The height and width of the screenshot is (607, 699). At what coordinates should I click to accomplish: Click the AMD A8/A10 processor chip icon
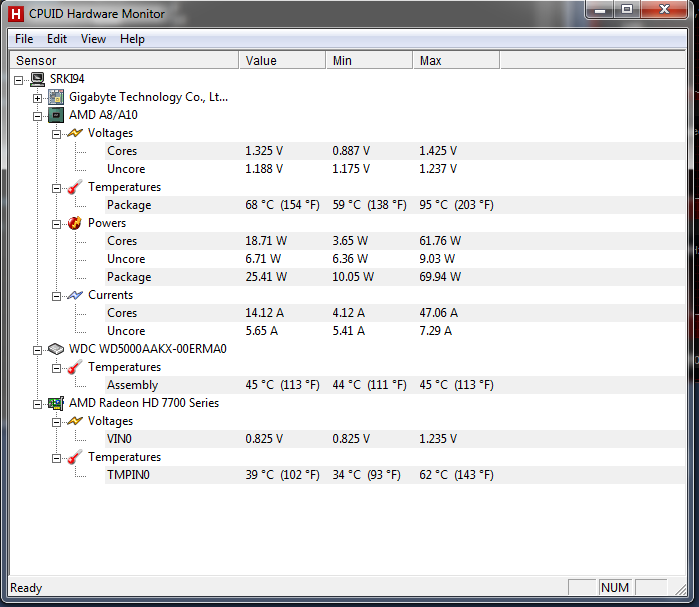pos(56,115)
